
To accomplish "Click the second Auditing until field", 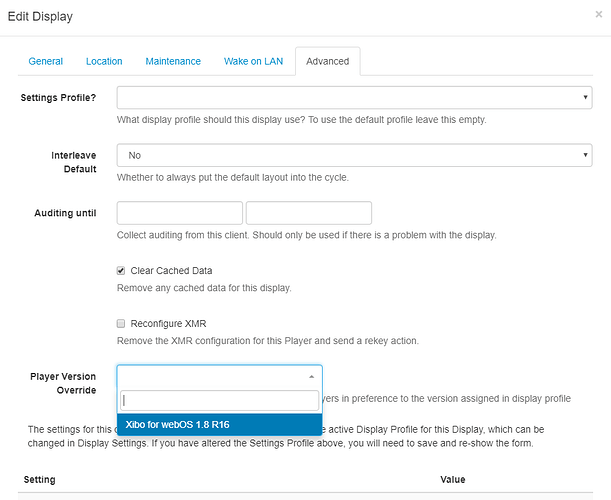I will 308,213.
